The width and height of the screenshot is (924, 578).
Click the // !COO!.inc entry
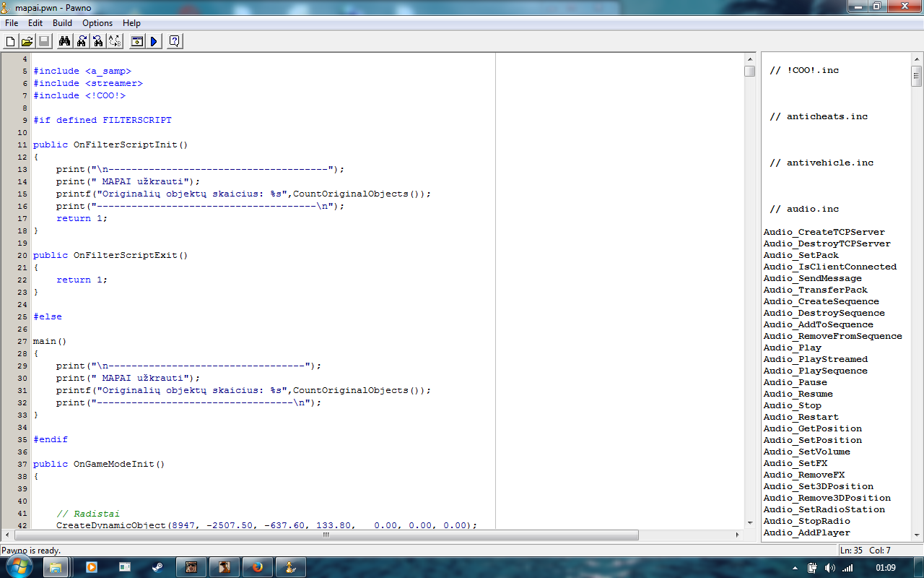pos(804,70)
